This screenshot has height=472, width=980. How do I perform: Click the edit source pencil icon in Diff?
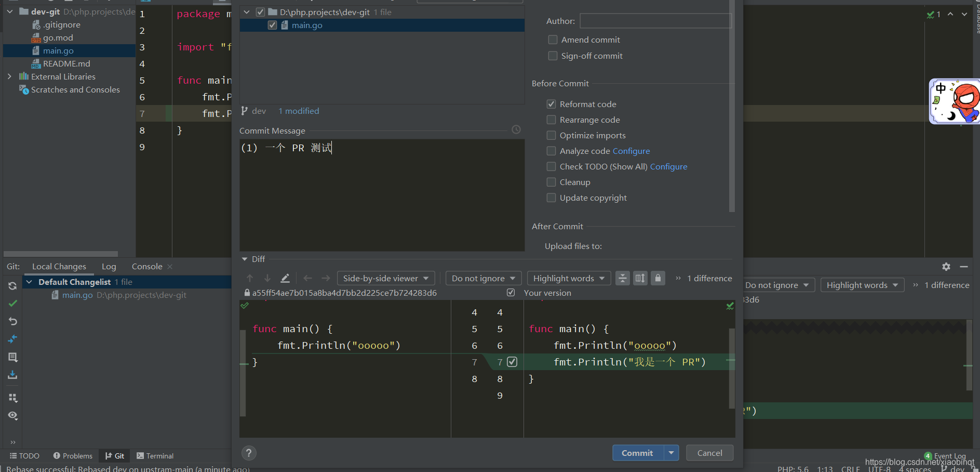pyautogui.click(x=285, y=278)
